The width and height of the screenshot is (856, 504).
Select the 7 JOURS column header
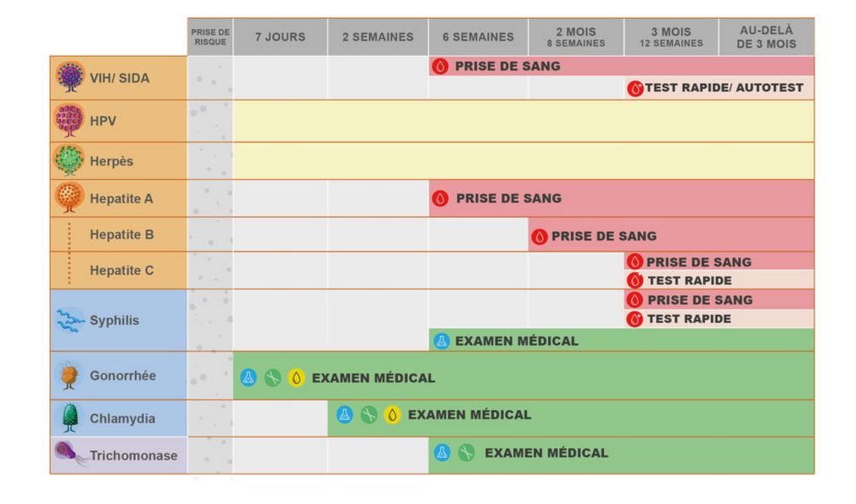pyautogui.click(x=280, y=37)
